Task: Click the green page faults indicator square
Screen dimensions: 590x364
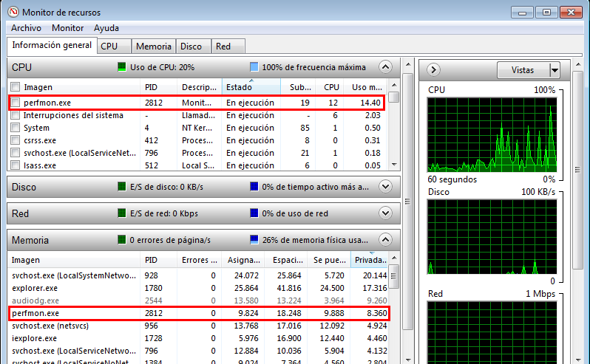Action: (x=123, y=240)
